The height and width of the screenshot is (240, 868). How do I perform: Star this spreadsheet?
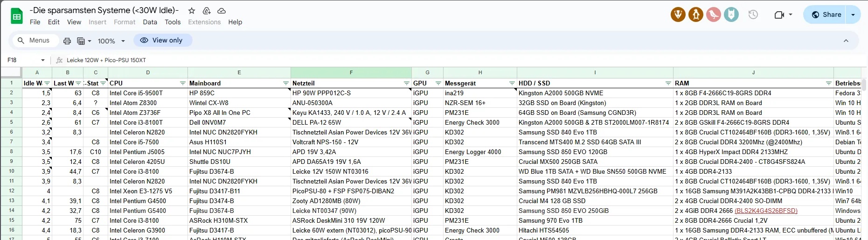pyautogui.click(x=192, y=10)
